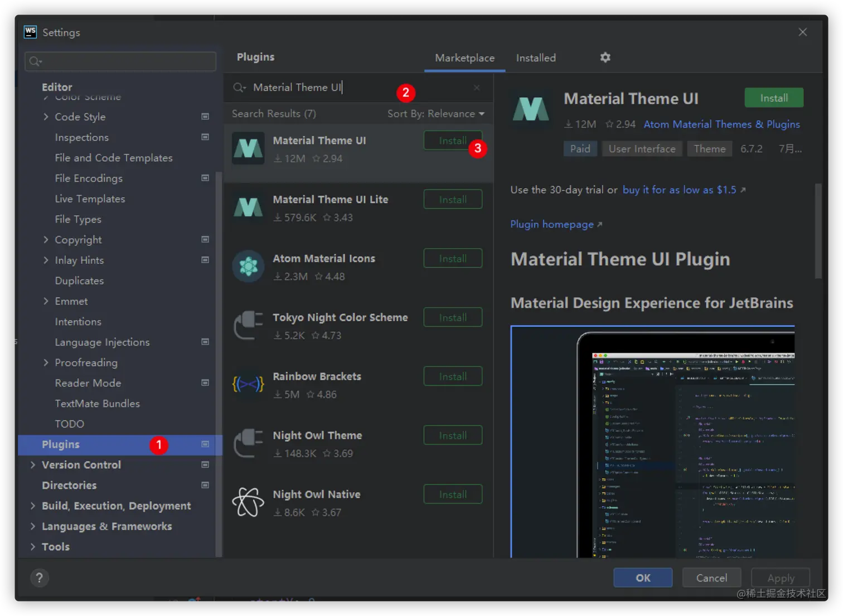The width and height of the screenshot is (843, 616).
Task: Click the Night Owl Native atom icon
Action: click(x=248, y=502)
